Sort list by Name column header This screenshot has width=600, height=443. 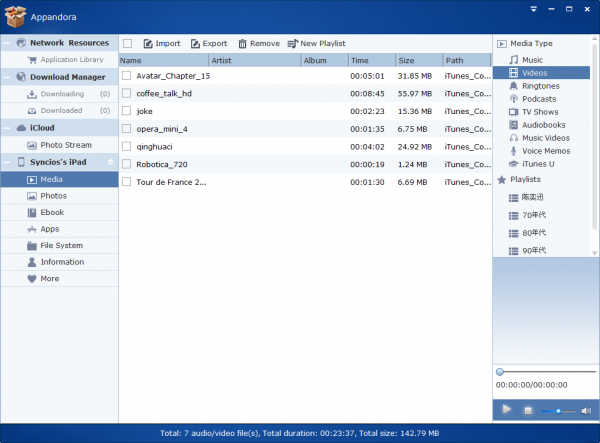(x=162, y=60)
